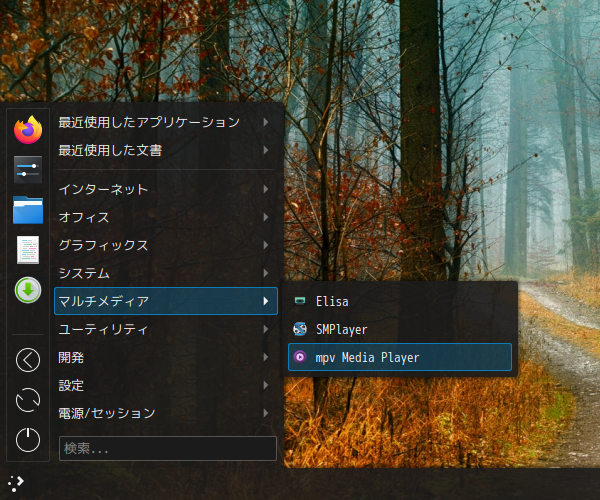
Task: Expand arrow next to 設定
Action: pos(266,385)
